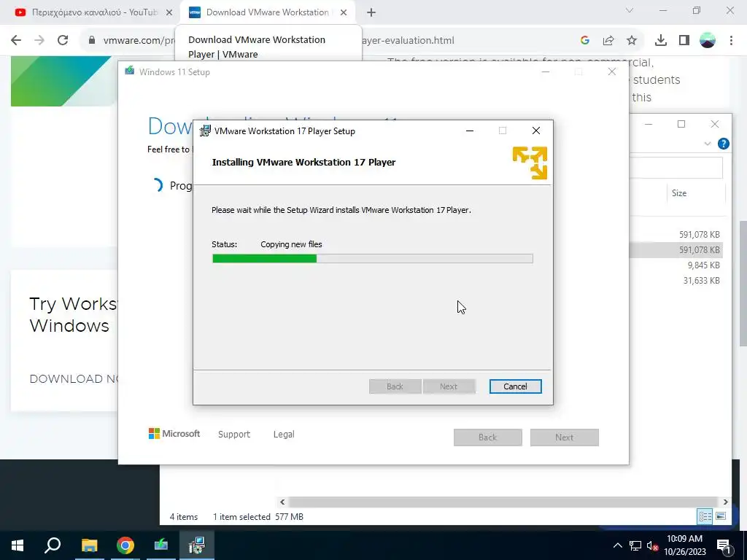Close the Windows 11 Setup window

pos(612,72)
